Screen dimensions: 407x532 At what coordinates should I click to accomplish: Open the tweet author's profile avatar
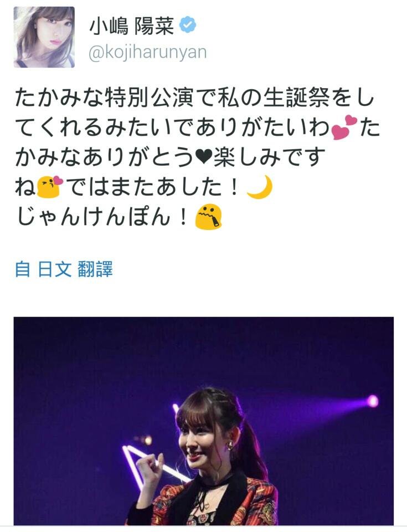44,37
